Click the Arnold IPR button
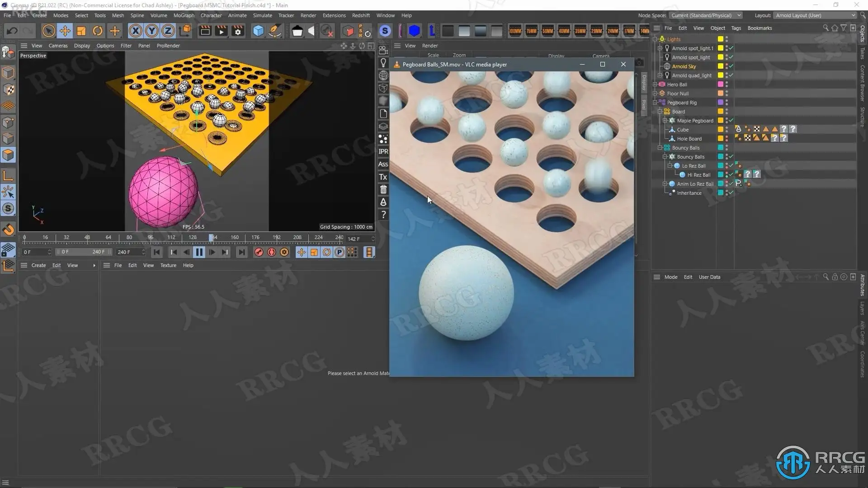This screenshot has height=488, width=868. click(x=383, y=151)
